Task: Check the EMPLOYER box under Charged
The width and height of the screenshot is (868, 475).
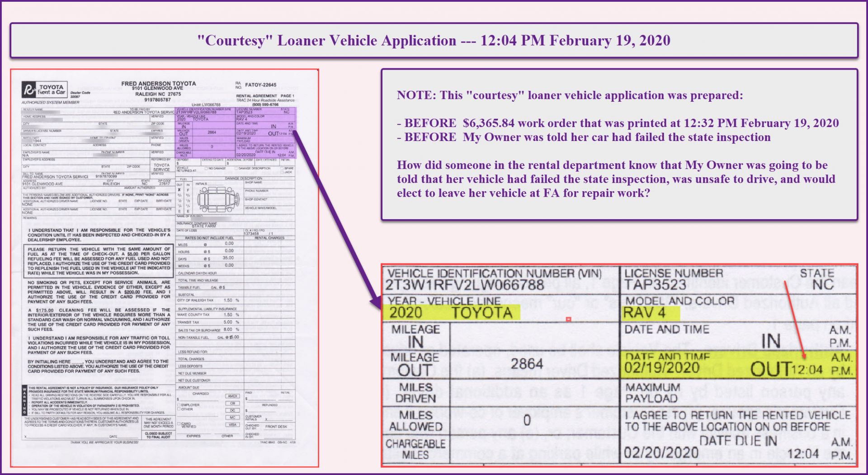Action: coord(179,405)
